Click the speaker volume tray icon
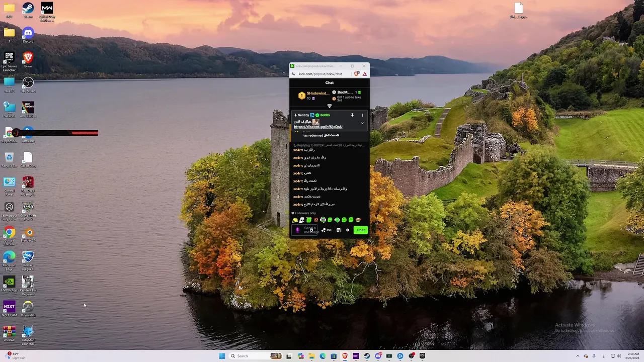 click(x=619, y=356)
